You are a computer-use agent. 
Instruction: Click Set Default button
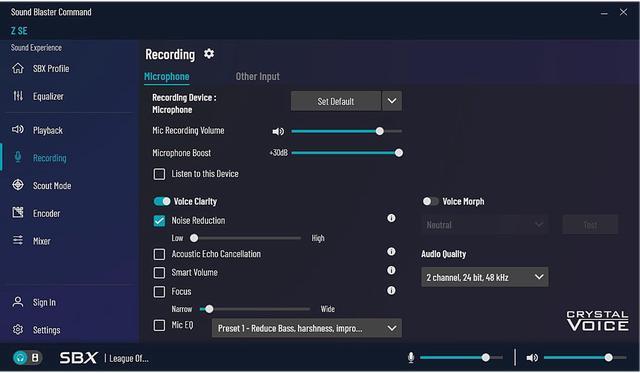coord(336,101)
